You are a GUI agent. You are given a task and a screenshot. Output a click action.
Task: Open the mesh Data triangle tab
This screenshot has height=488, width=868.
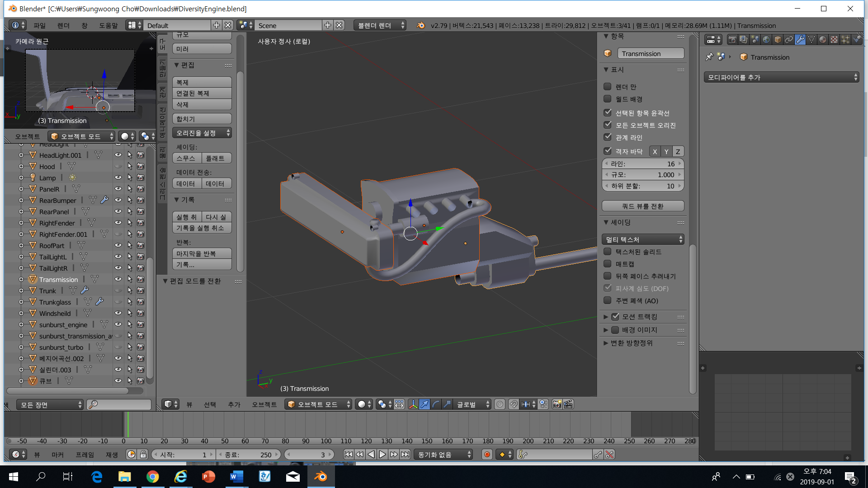(811, 39)
